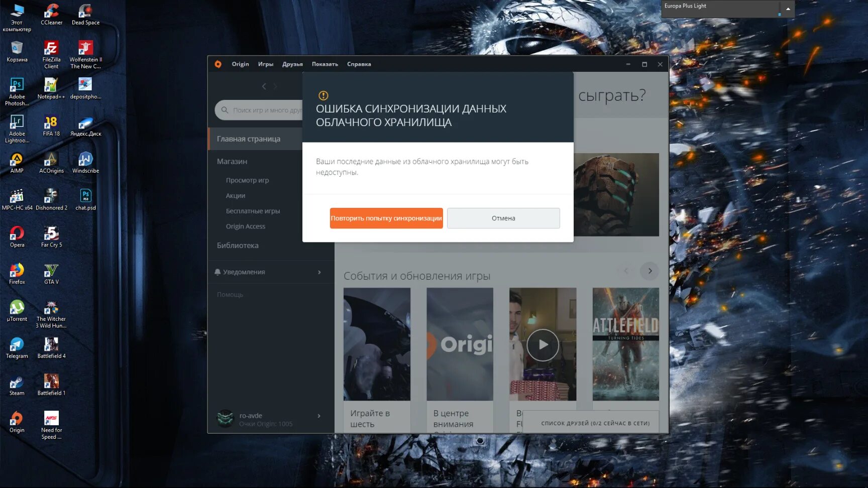Viewport: 868px width, 488px height.
Task: Play the video thumbnail
Action: pos(542,345)
